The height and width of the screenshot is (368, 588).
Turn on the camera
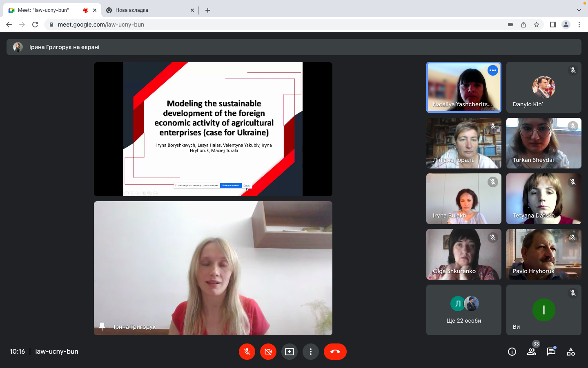point(268,352)
